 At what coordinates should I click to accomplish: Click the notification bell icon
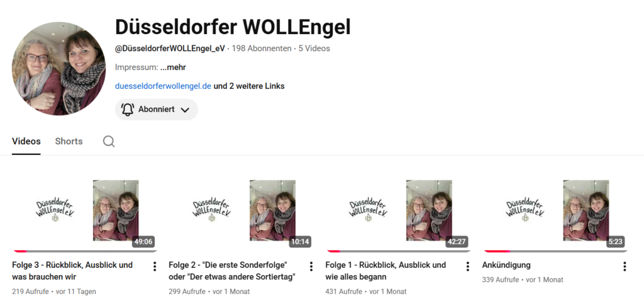(x=128, y=110)
